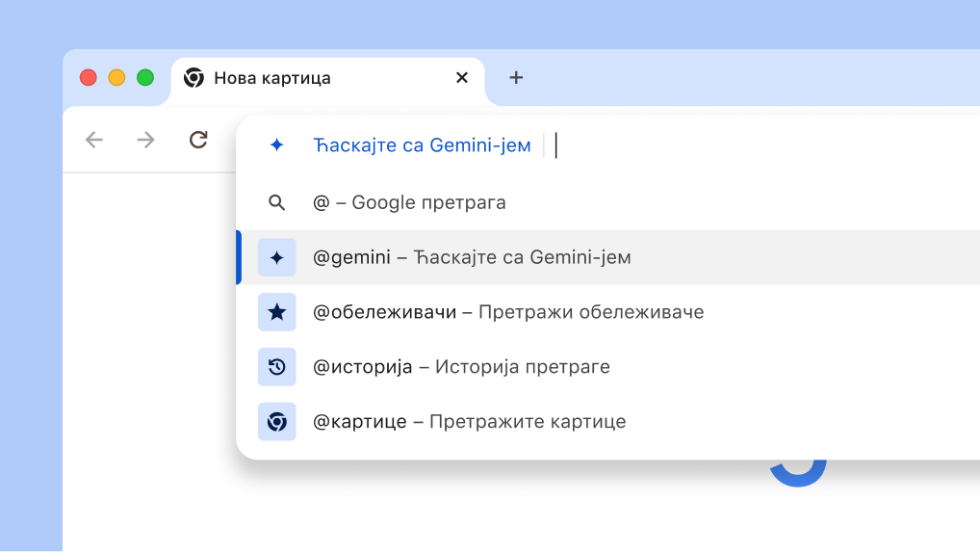Image resolution: width=980 pixels, height=552 pixels.
Task: Click the history clock icon
Action: pos(276,367)
